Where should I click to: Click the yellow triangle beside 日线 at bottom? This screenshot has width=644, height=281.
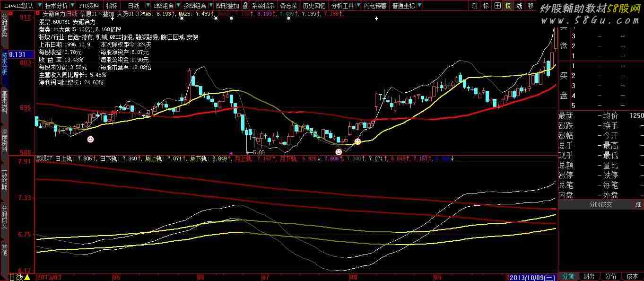(27, 277)
